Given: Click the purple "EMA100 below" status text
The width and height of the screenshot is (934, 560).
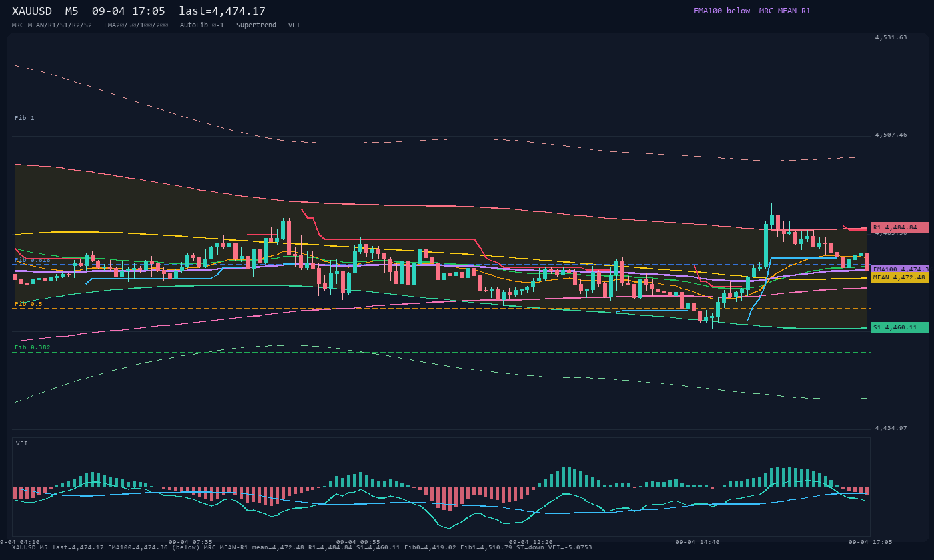Looking at the screenshot, I should tap(722, 11).
